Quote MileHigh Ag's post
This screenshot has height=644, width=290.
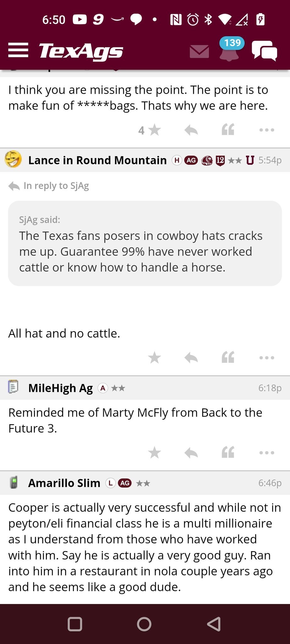click(x=228, y=452)
